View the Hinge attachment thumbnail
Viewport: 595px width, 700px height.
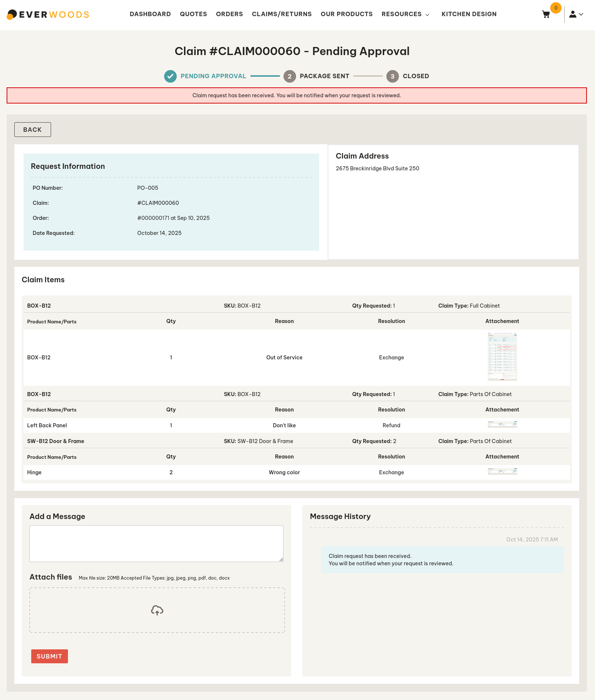[x=502, y=472]
